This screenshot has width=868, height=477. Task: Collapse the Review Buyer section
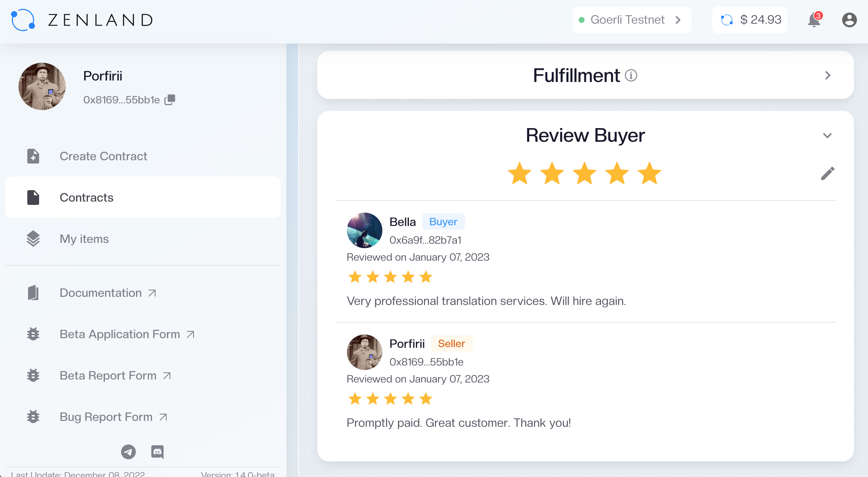click(x=827, y=135)
